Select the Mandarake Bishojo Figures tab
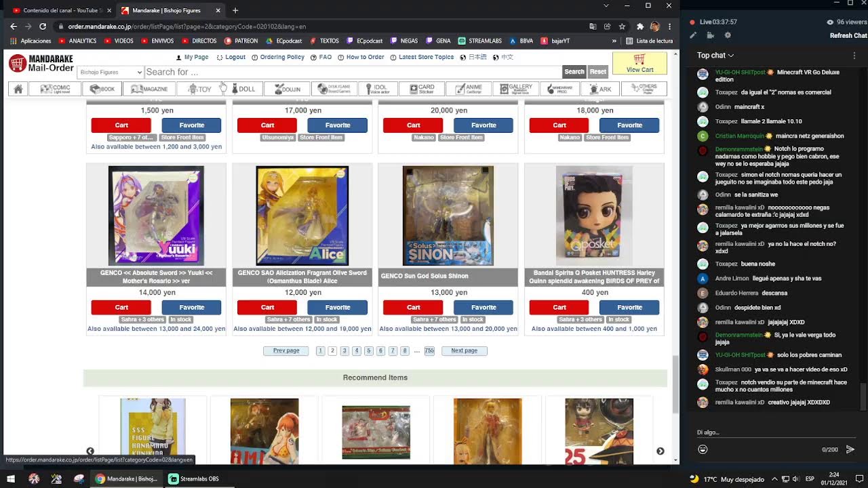 point(170,10)
